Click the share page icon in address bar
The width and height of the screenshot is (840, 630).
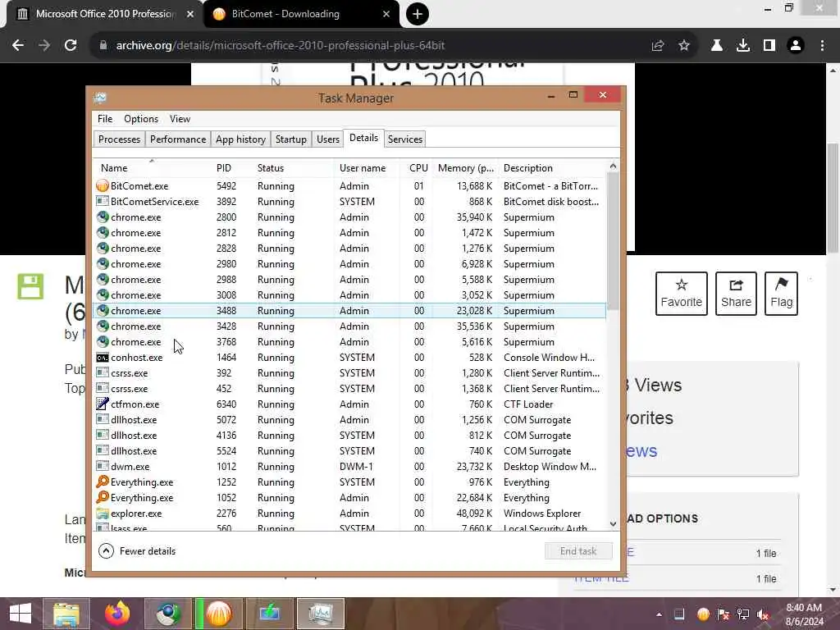pos(658,46)
